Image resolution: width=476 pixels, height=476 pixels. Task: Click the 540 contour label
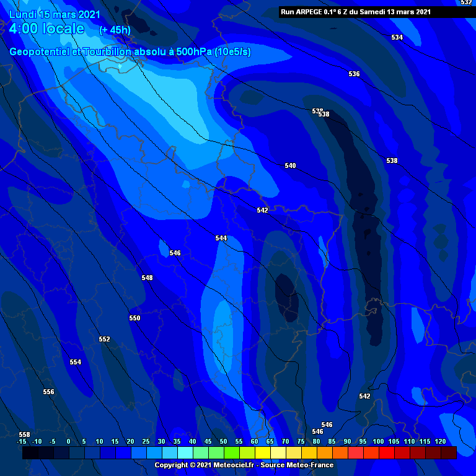click(x=290, y=165)
